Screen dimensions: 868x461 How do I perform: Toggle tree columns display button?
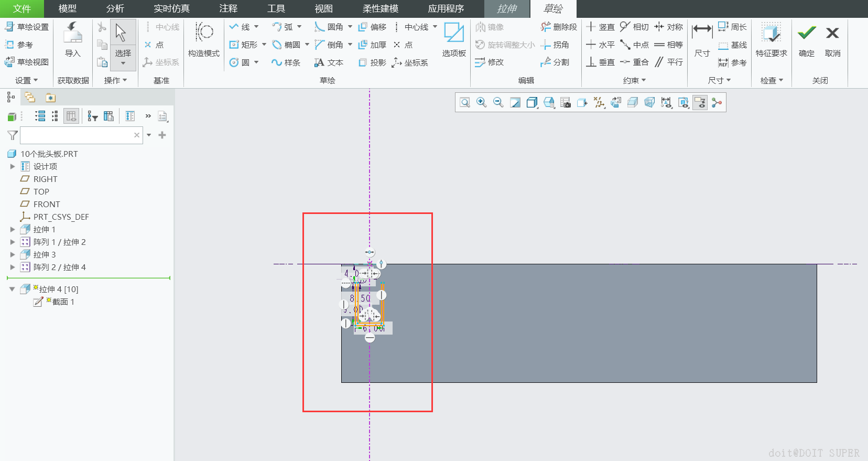[71, 116]
